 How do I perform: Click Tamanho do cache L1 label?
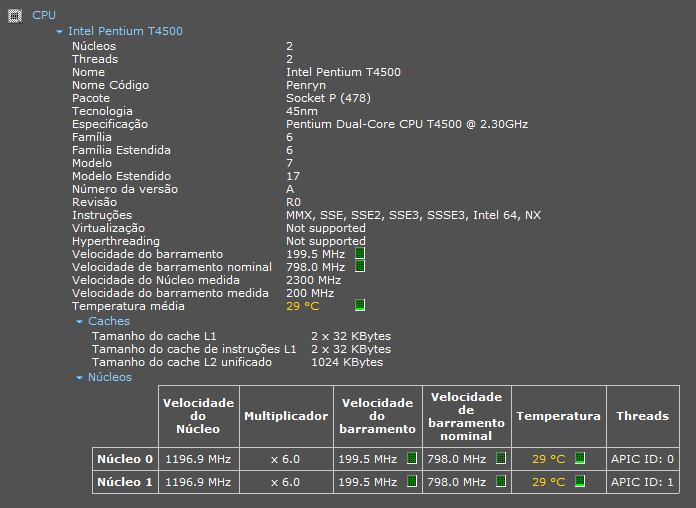[x=154, y=336]
